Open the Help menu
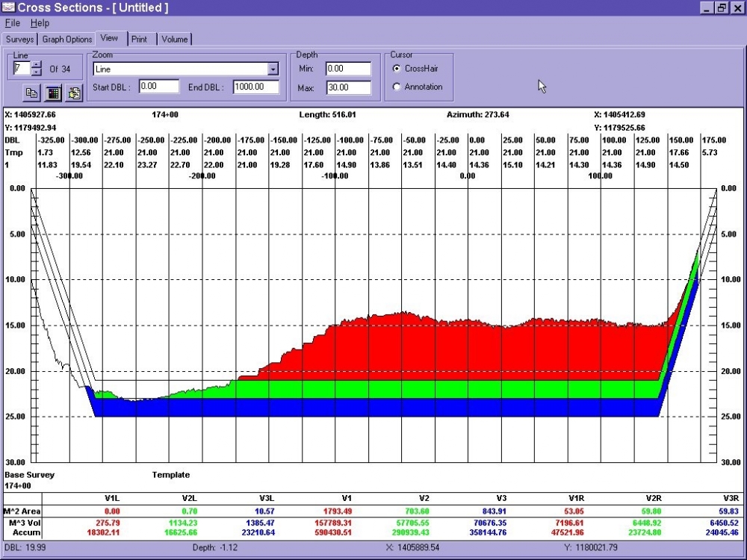The image size is (747, 560). pyautogui.click(x=40, y=23)
